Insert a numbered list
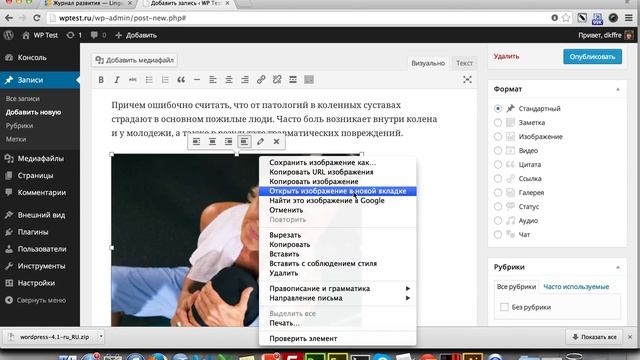The width and height of the screenshot is (640, 360). [x=165, y=80]
